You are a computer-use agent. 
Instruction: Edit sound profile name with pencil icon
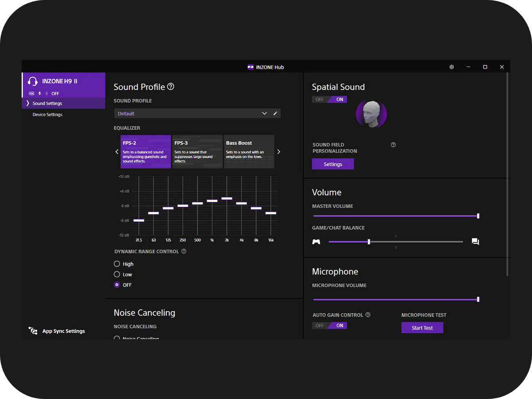click(275, 113)
